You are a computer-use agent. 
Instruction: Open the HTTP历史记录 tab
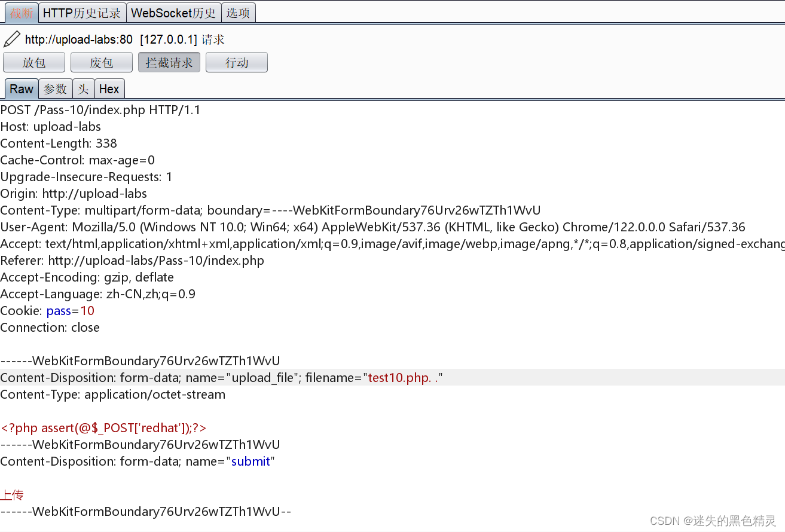tap(83, 13)
